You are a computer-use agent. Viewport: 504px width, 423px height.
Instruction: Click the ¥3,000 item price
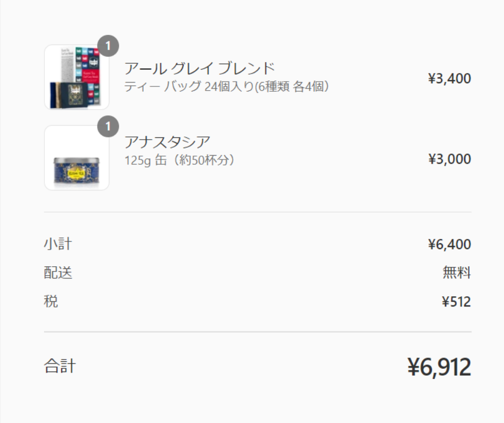(x=449, y=159)
